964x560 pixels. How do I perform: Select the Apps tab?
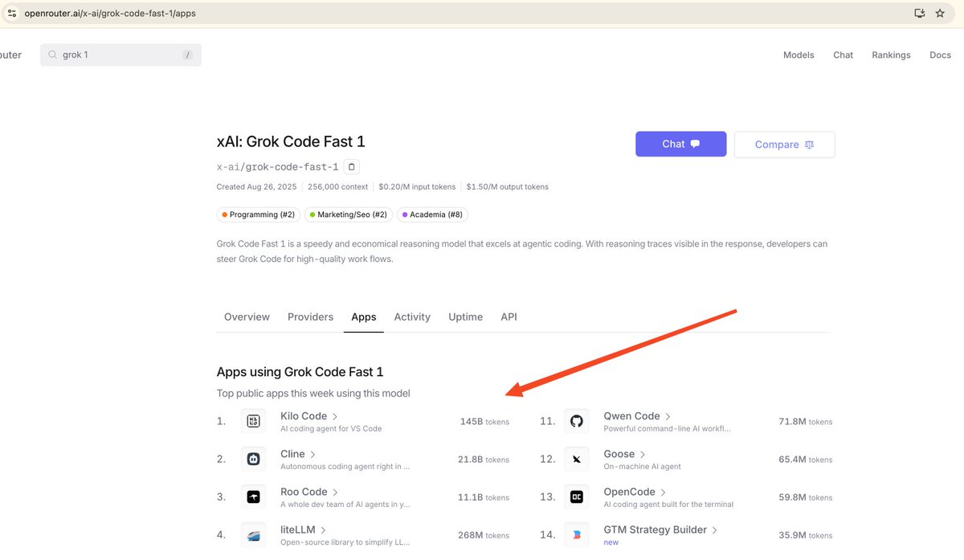364,317
